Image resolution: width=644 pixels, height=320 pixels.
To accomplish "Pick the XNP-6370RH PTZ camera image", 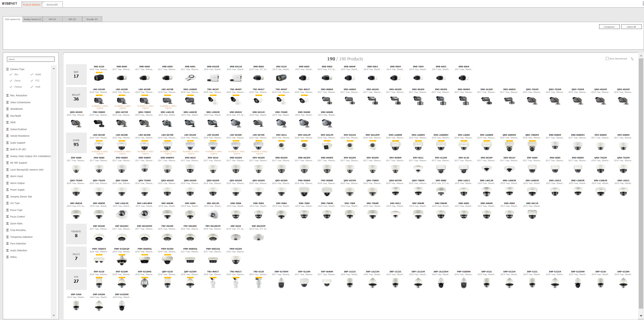I will [x=281, y=283].
